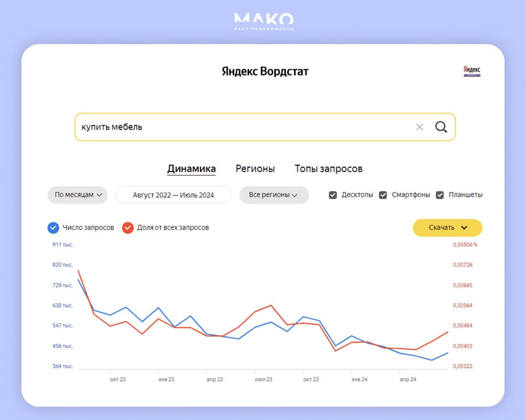The height and width of the screenshot is (420, 526).
Task: Click the 729 тыс. axis label
Action: pyautogui.click(x=62, y=285)
